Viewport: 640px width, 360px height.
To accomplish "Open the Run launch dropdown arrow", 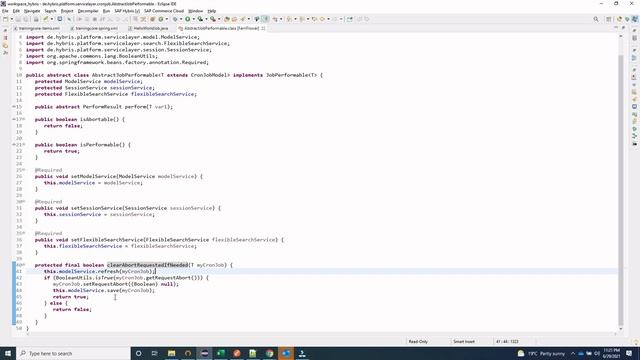I will pos(193,19).
